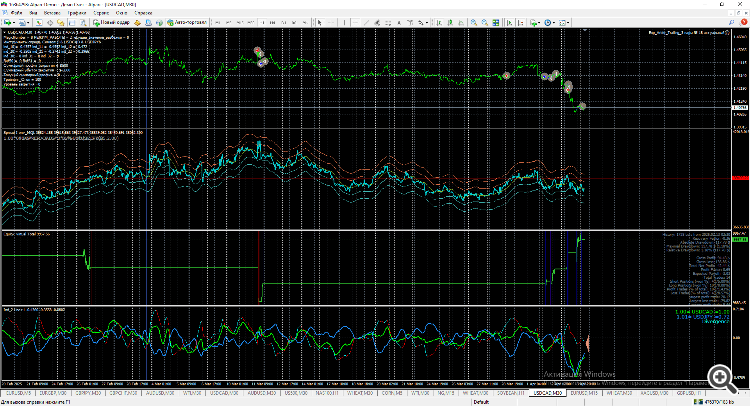Expand the indicators list dropdown arrow
The image size is (750, 406).
click(x=539, y=22)
